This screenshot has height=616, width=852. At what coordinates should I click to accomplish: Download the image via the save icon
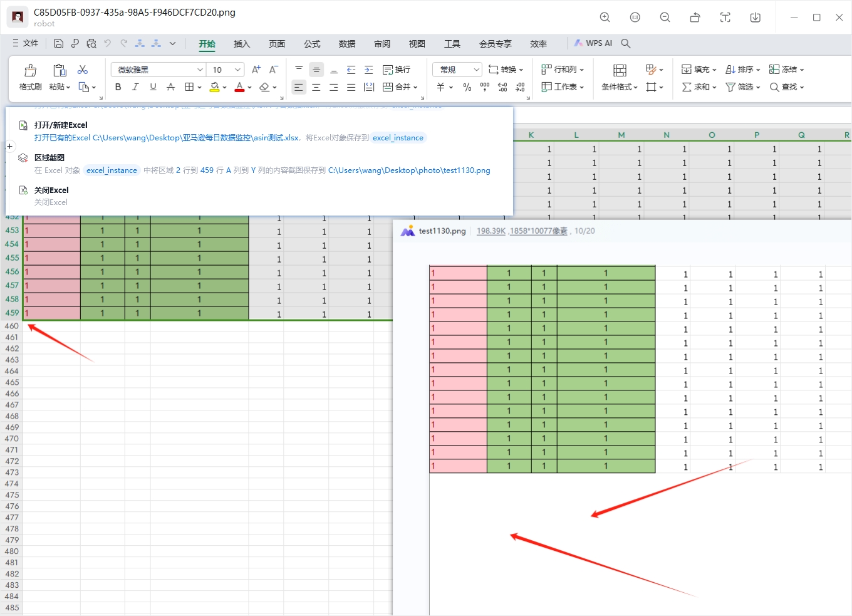point(755,18)
